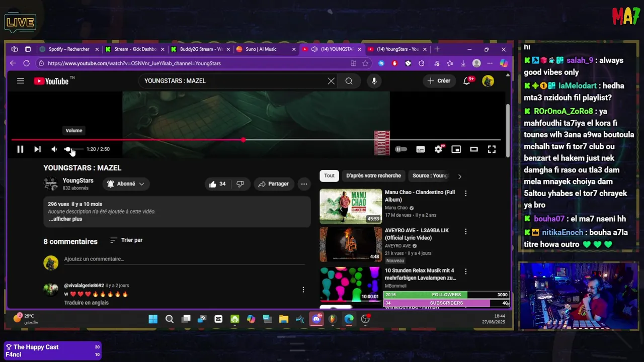Open File Explorer from taskbar
Image resolution: width=644 pixels, height=362 pixels.
point(284,319)
